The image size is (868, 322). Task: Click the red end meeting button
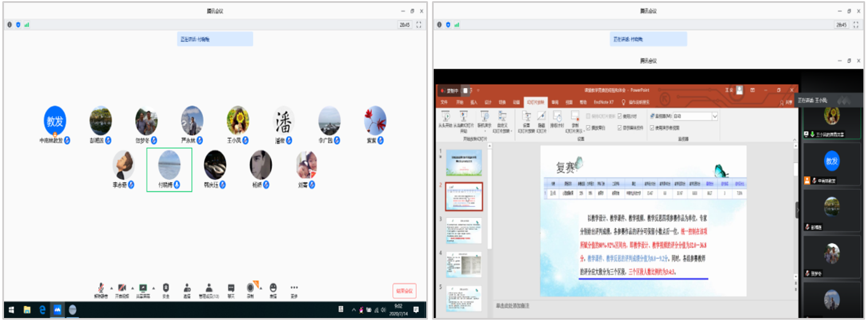point(404,291)
